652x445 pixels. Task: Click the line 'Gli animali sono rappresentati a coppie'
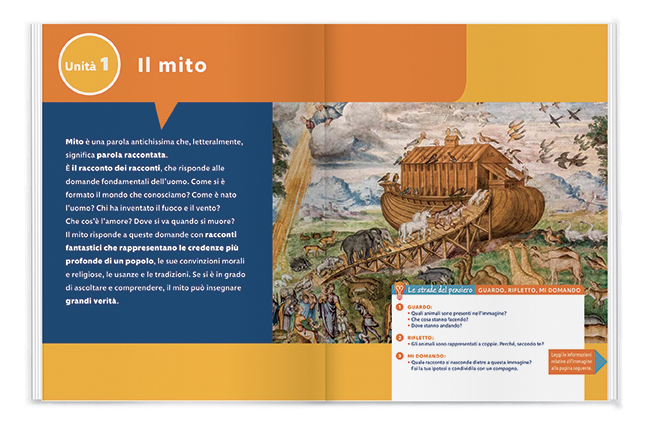click(454, 344)
